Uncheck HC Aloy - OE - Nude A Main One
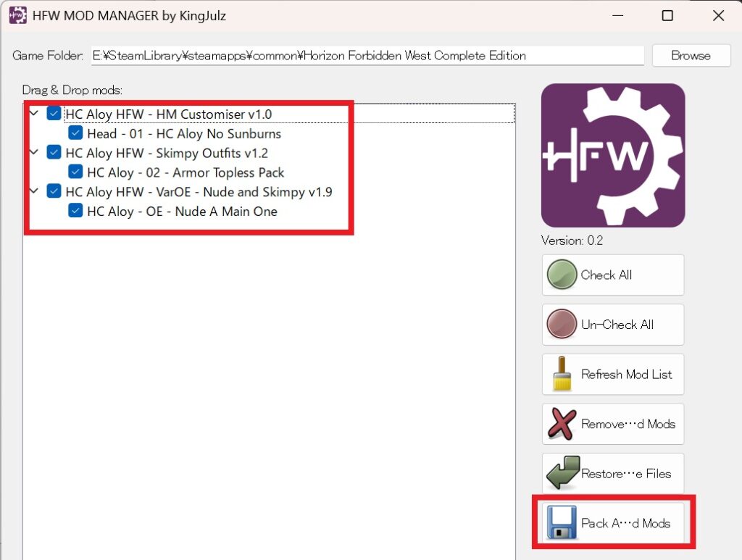The width and height of the screenshot is (742, 560). (75, 211)
